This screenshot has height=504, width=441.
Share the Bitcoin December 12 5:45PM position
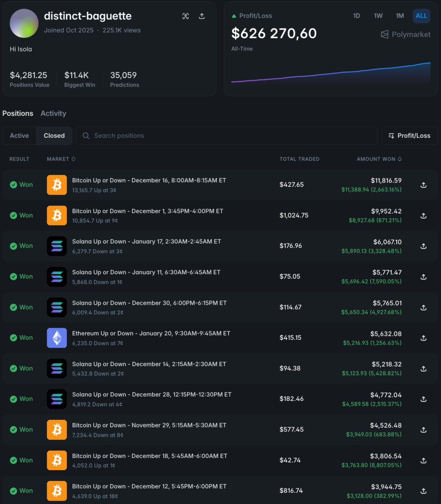[x=423, y=491]
